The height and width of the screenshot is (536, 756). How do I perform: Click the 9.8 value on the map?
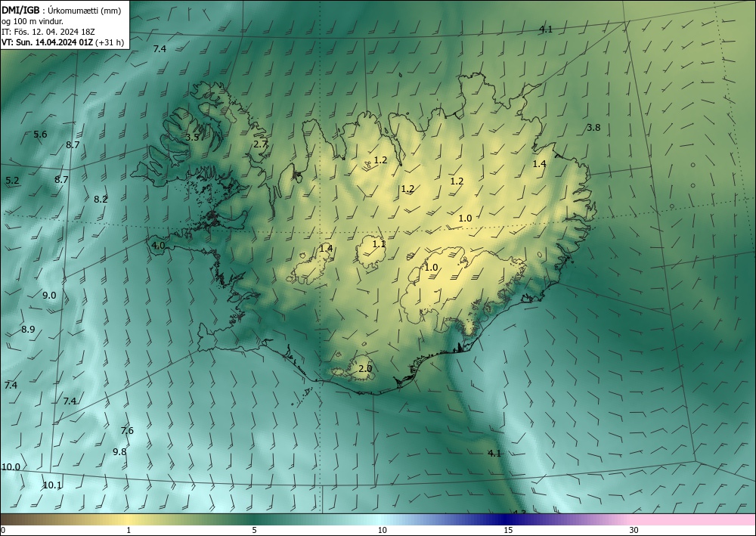[119, 452]
